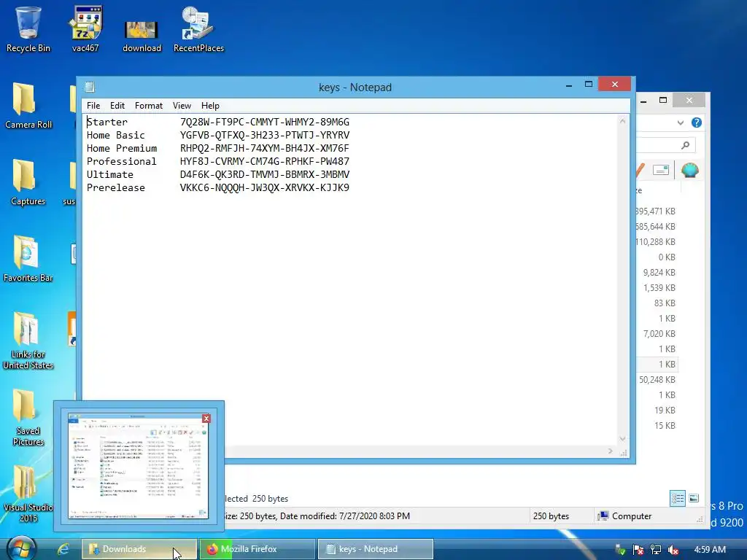Click the 395,471 KB size entry

(656, 211)
